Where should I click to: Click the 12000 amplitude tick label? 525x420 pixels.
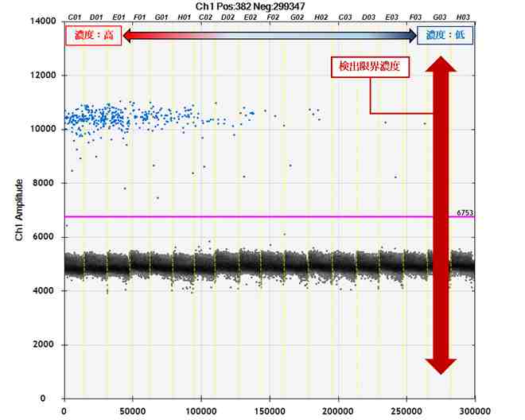point(43,75)
